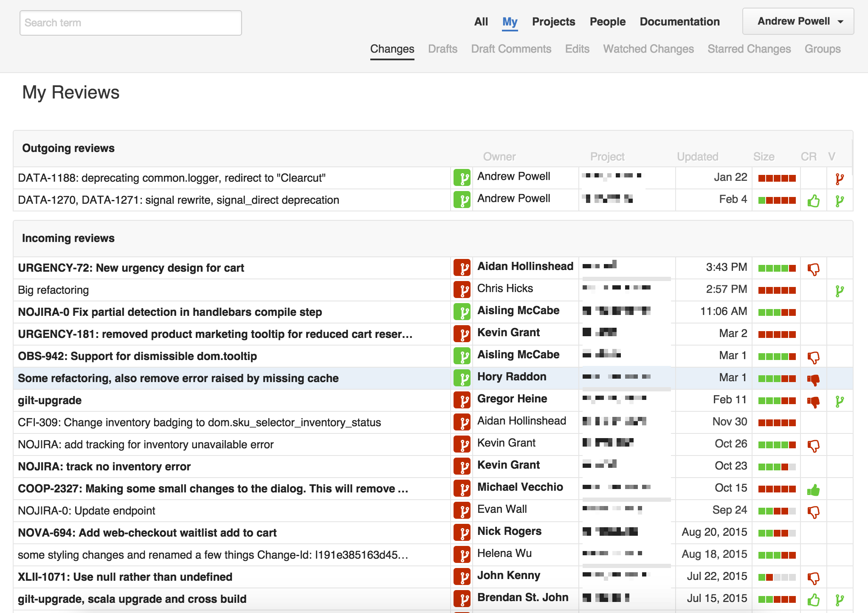Screen dimensions: 868x613
Task: Click size bar of NOJIRA track no inventory row
Action: pos(777,467)
